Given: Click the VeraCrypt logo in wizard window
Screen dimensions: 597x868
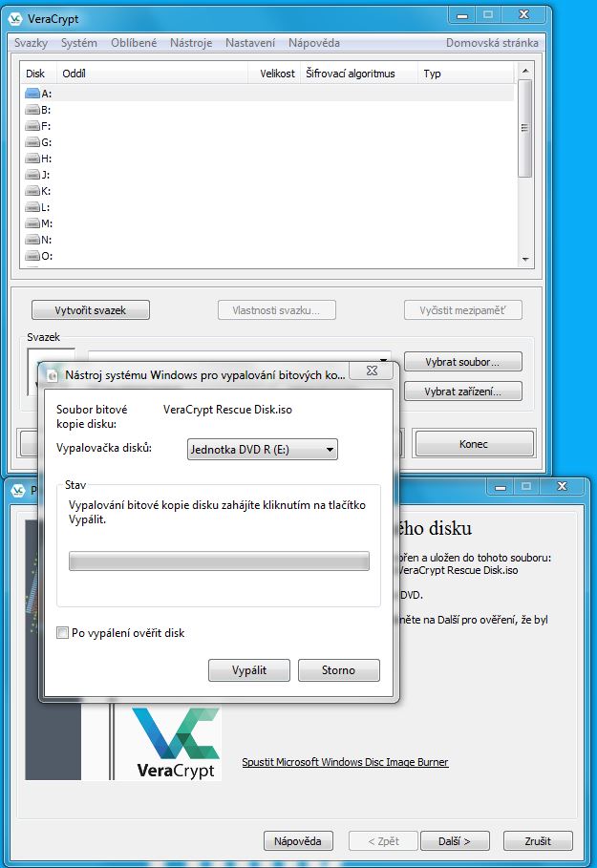Looking at the screenshot, I should point(176,743).
